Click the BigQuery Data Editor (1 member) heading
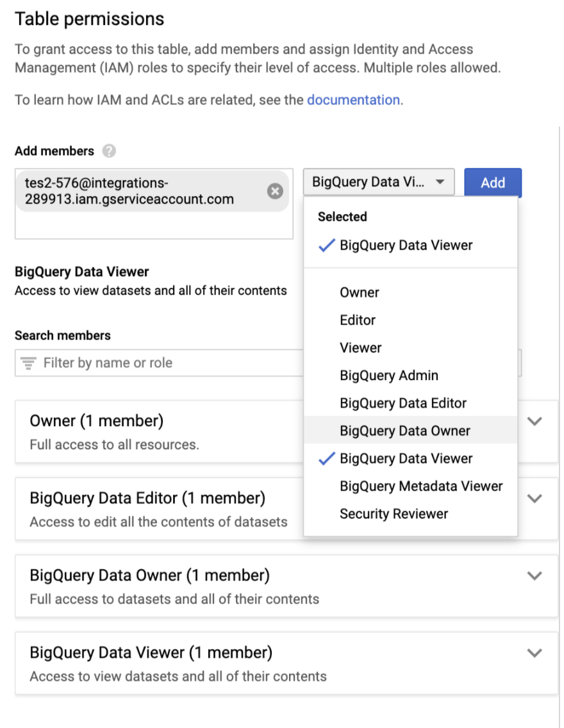 coord(147,498)
